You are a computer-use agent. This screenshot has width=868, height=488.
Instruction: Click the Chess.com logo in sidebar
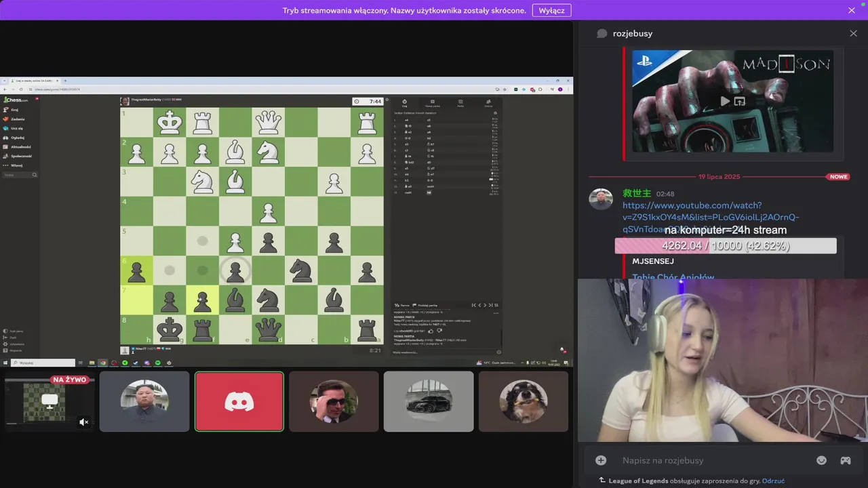tap(16, 100)
